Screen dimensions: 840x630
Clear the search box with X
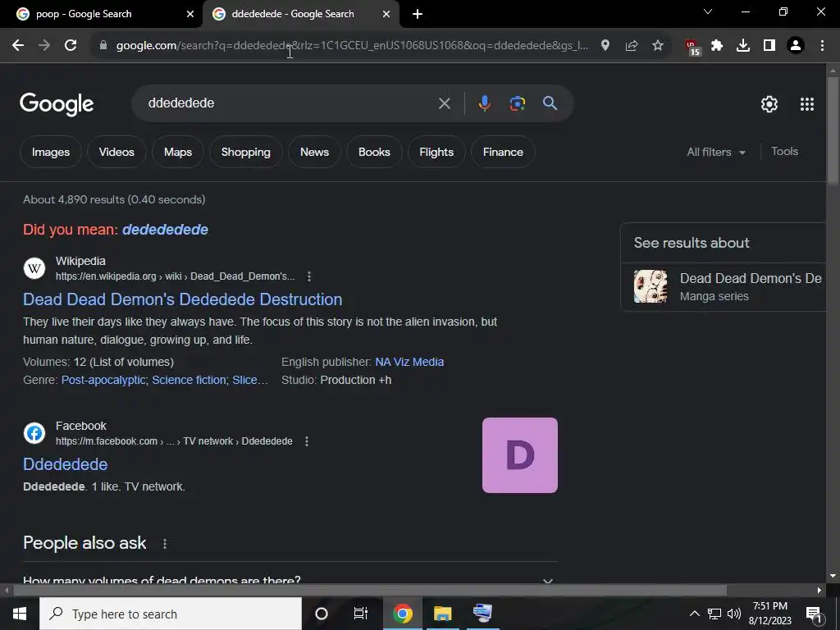coord(444,103)
